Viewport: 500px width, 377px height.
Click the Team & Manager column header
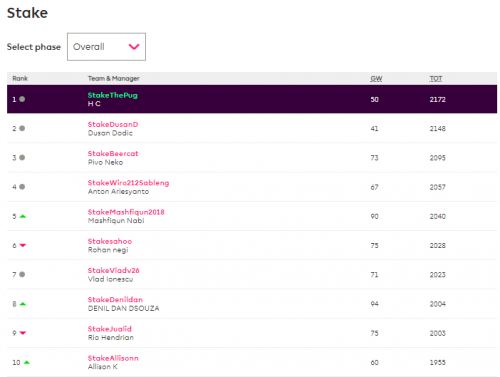point(114,78)
